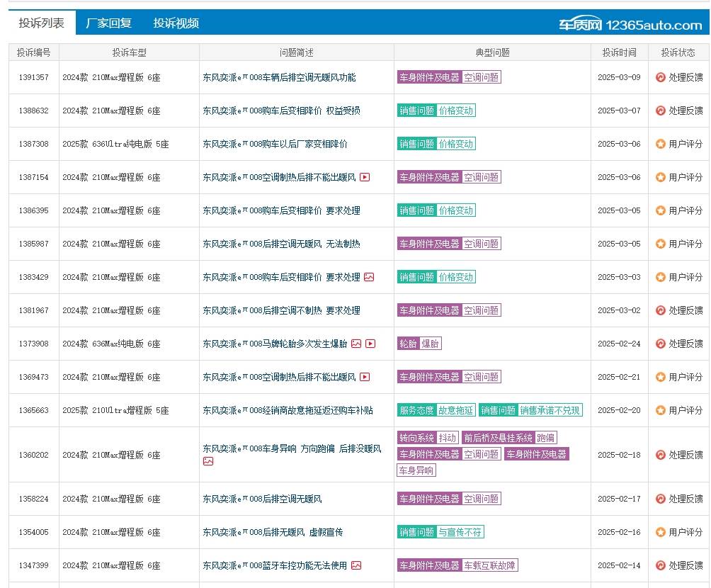This screenshot has height=588, width=711.
Task: Click 用户评分 status icon for complaint 1383429
Action: click(x=661, y=277)
